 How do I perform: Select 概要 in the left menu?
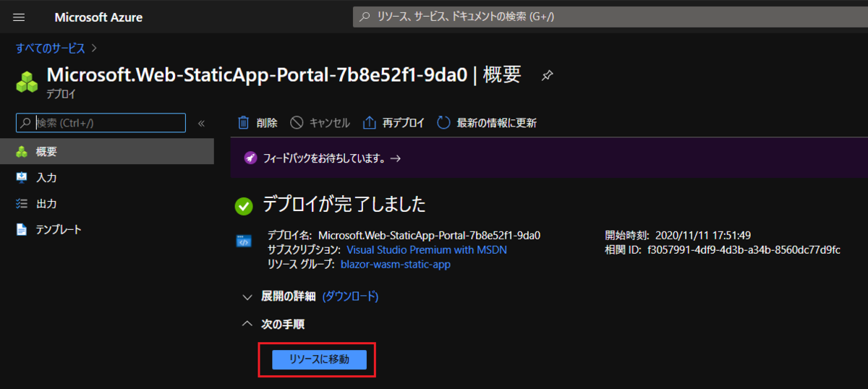coord(107,152)
